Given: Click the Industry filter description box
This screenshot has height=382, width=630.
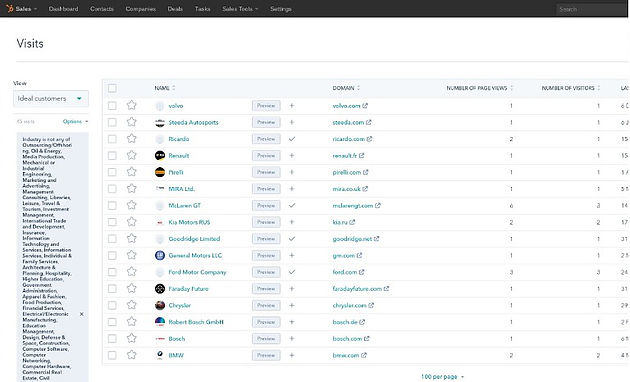Looking at the screenshot, I should pyautogui.click(x=52, y=257).
